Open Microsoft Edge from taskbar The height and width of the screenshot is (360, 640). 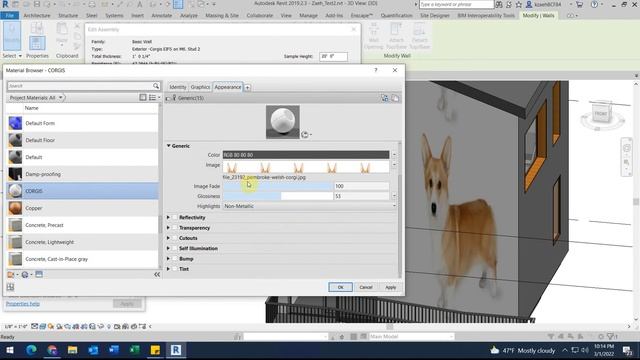pyautogui.click(x=31, y=350)
